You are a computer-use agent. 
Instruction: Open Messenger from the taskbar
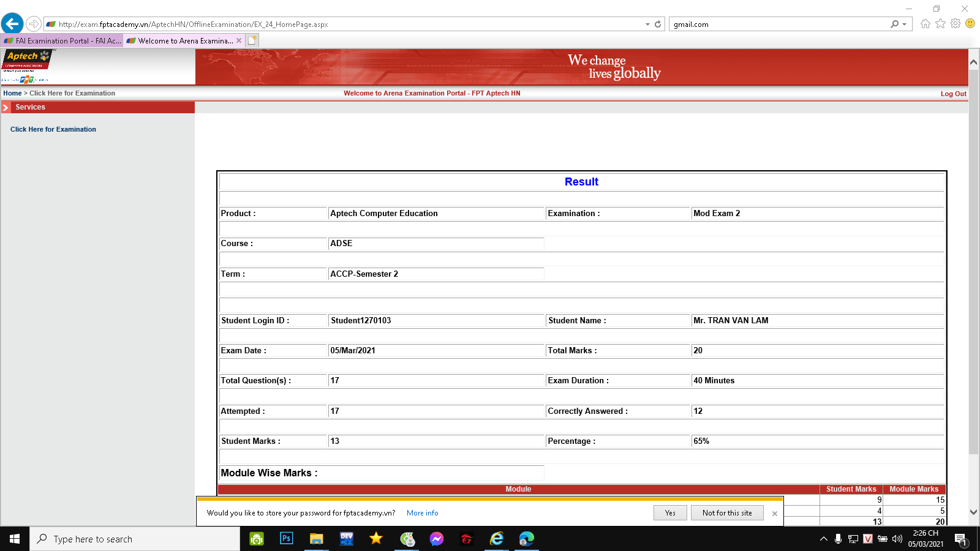coord(437,539)
